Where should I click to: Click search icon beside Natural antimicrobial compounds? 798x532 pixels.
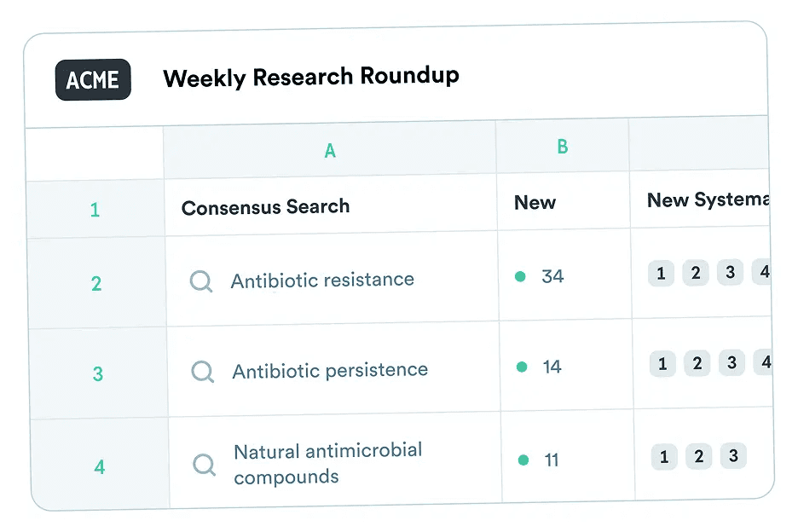coord(205,464)
